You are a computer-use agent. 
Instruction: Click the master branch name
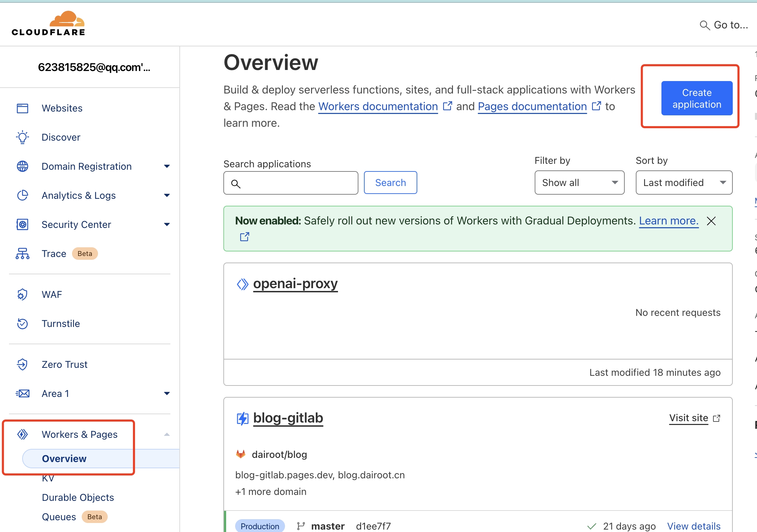(x=328, y=526)
